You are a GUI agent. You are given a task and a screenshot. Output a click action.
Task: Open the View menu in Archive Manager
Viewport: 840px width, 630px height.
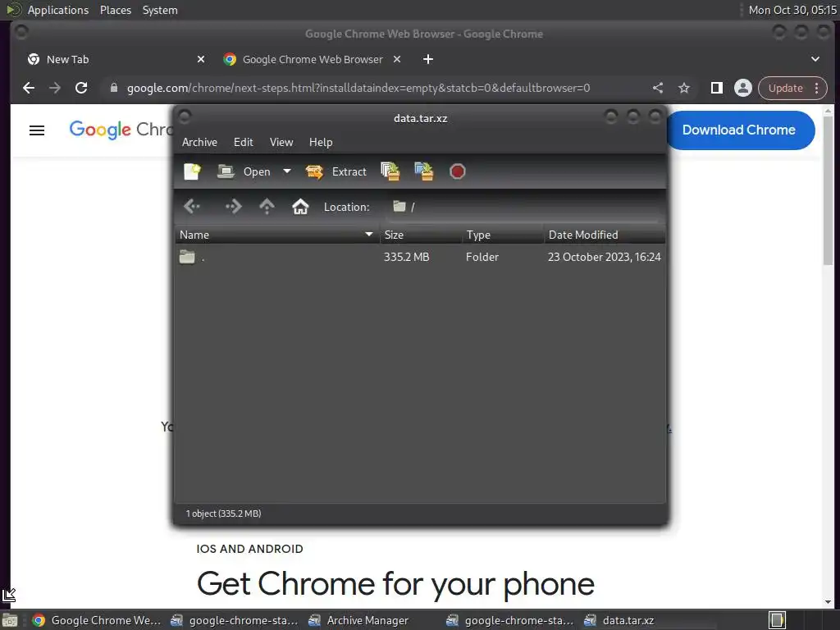pyautogui.click(x=281, y=142)
